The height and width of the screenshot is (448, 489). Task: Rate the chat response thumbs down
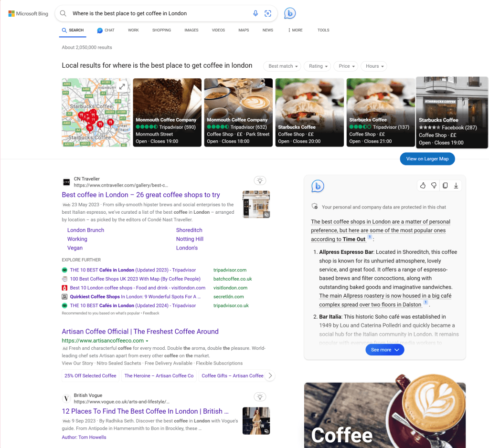coord(434,185)
